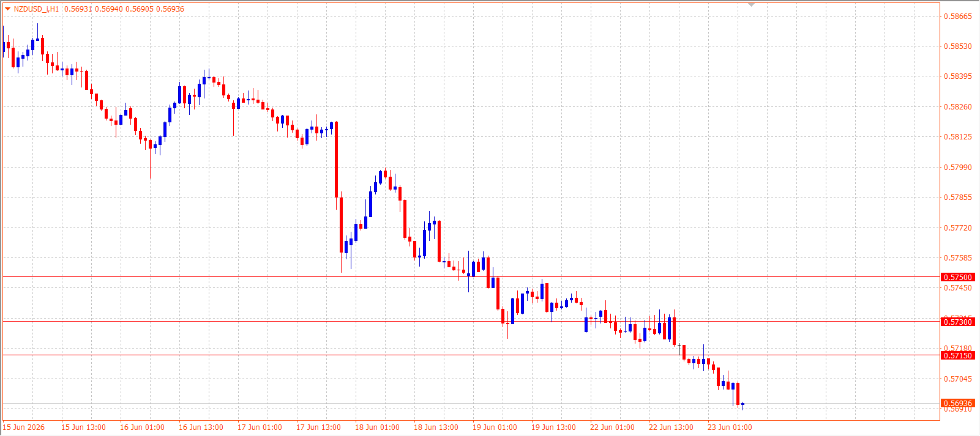Click time axis label 18 Jun 01:00
The width and height of the screenshot is (980, 436).
pos(377,427)
